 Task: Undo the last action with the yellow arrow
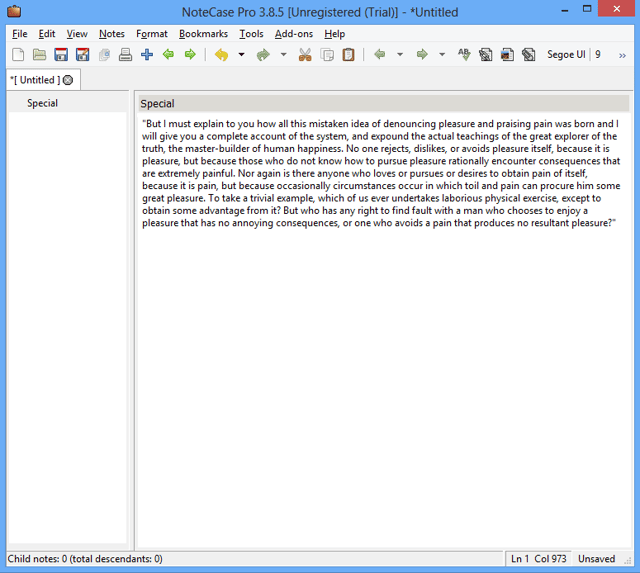(x=222, y=54)
